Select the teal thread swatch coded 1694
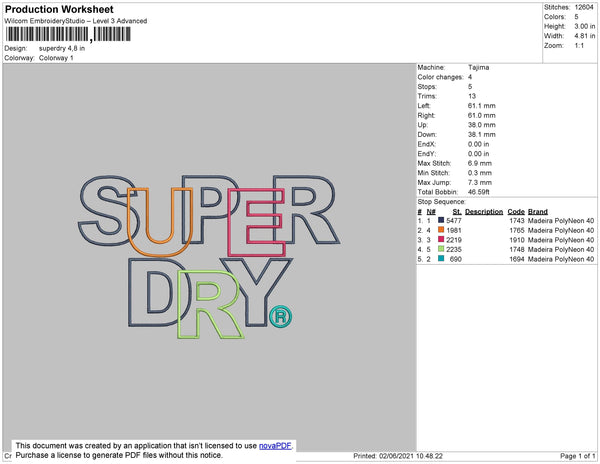The height and width of the screenshot is (464, 600). [x=441, y=259]
